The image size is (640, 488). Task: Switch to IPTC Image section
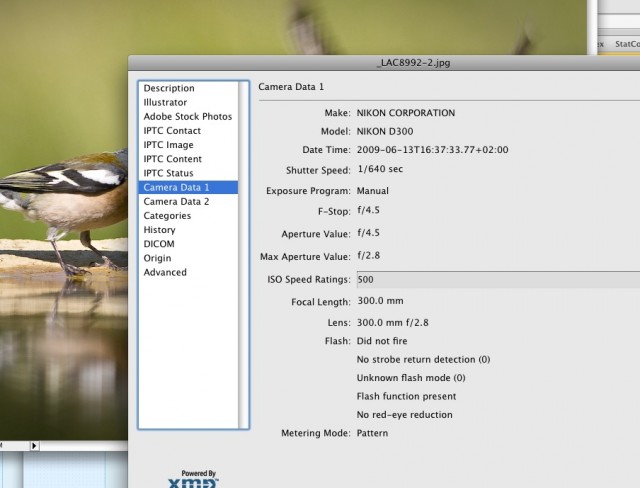click(x=168, y=145)
